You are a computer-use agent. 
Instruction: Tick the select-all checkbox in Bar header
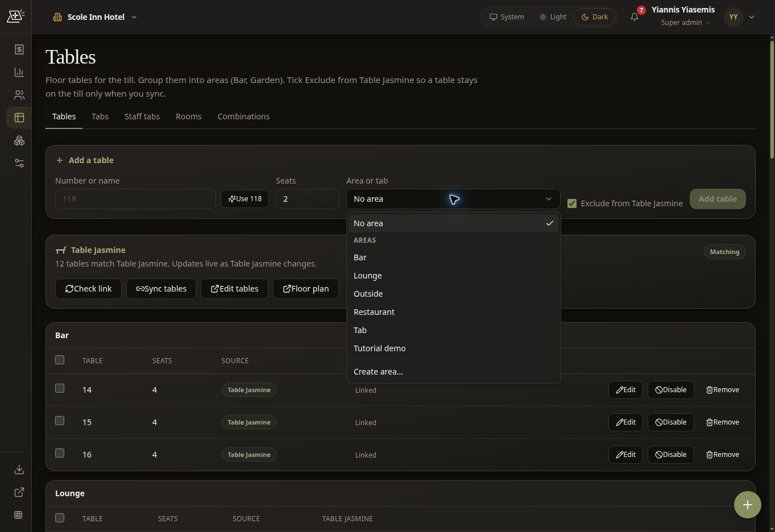(60, 360)
